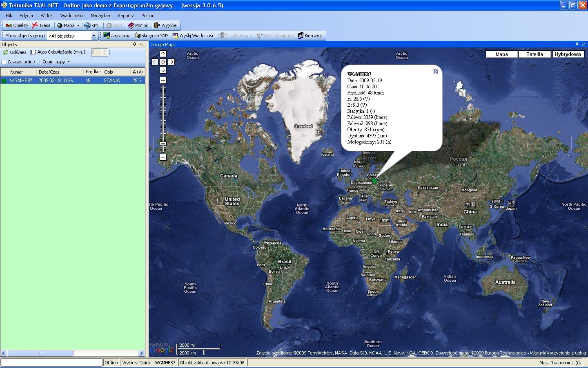Open the Raporty menu
This screenshot has width=588, height=368.
click(125, 16)
